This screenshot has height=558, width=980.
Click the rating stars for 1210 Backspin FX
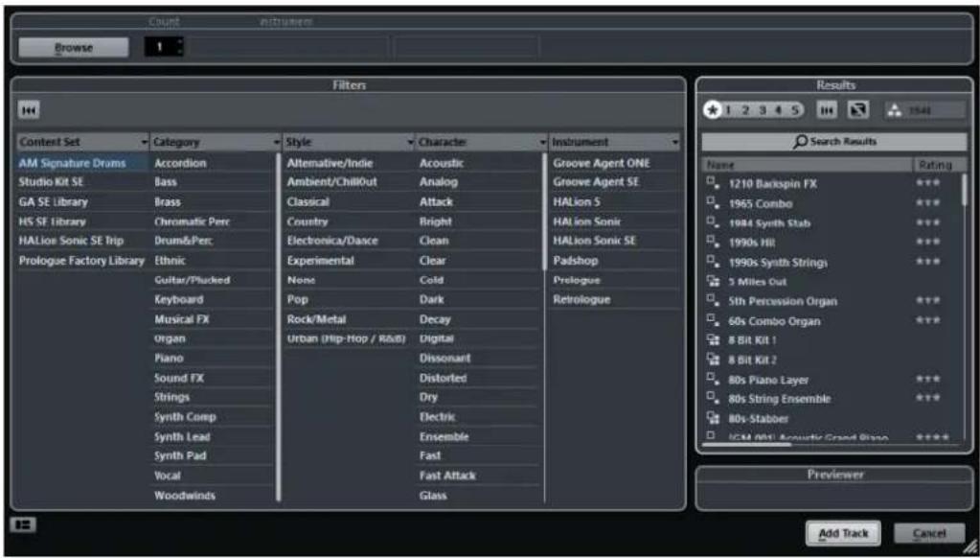point(928,183)
